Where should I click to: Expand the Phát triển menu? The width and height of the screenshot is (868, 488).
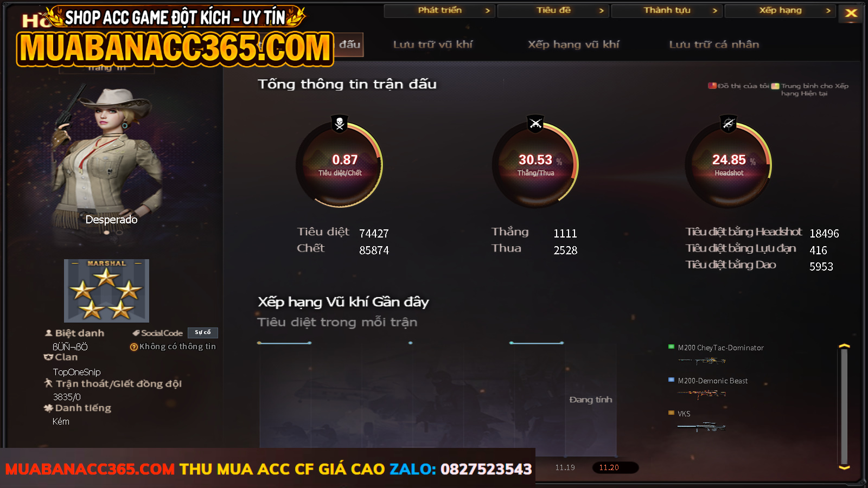tap(439, 11)
